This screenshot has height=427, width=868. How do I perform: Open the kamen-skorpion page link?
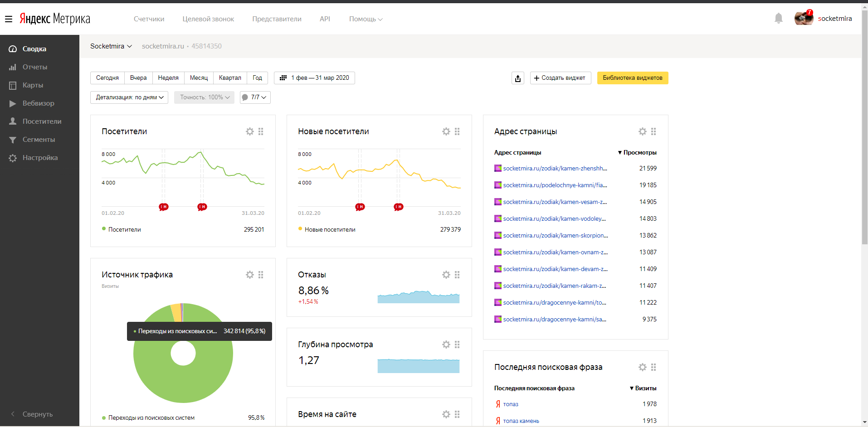555,236
